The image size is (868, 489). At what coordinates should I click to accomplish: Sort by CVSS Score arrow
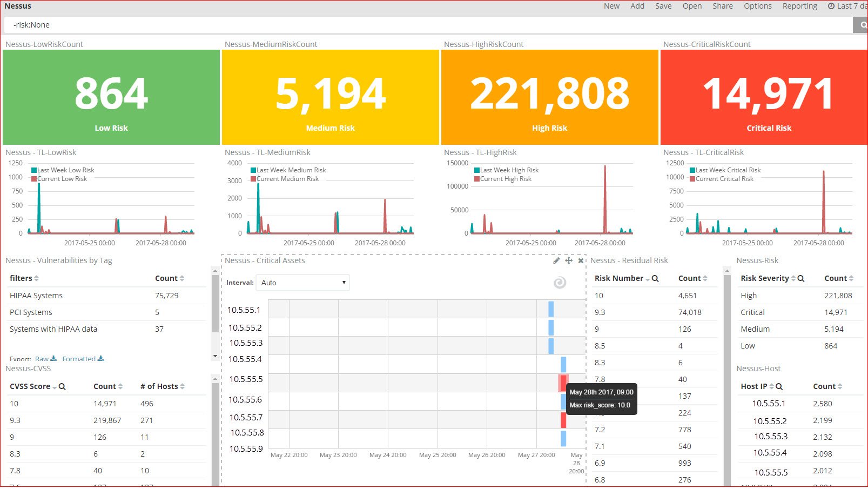click(55, 387)
